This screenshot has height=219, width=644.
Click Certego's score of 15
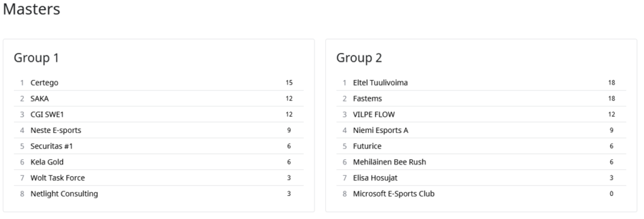click(x=289, y=83)
